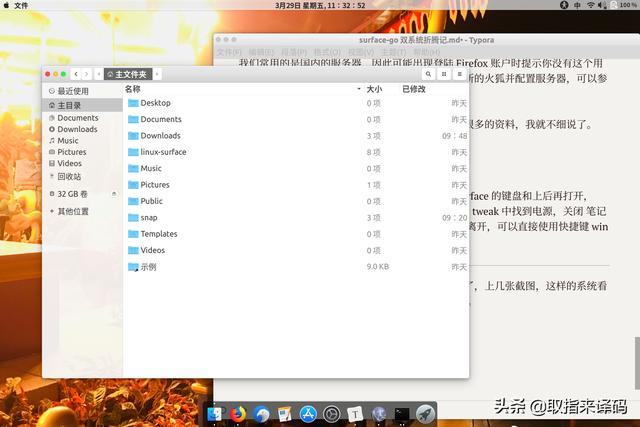This screenshot has width=640, height=427.
Task: Open Pictures in the sidebar
Action: 82,152
